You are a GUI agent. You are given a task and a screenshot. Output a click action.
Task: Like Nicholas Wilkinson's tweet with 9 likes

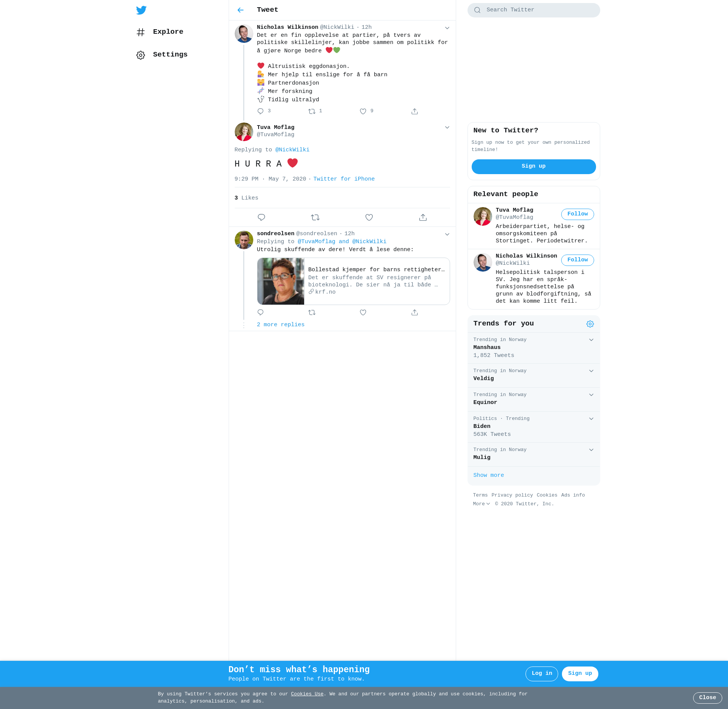[363, 111]
